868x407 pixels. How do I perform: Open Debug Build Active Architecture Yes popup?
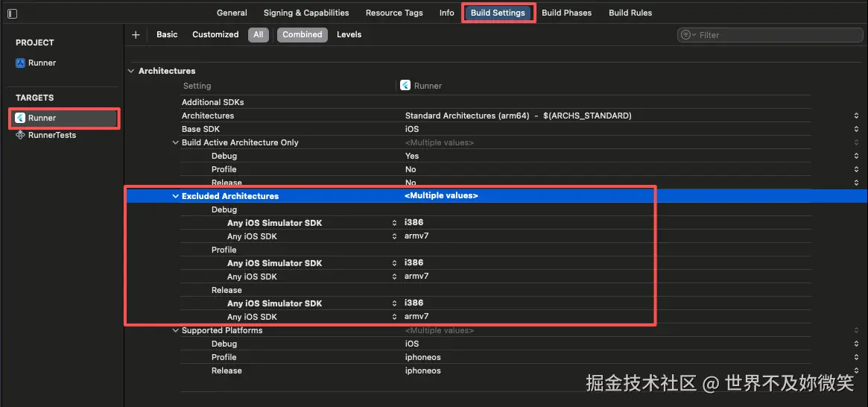click(x=856, y=156)
